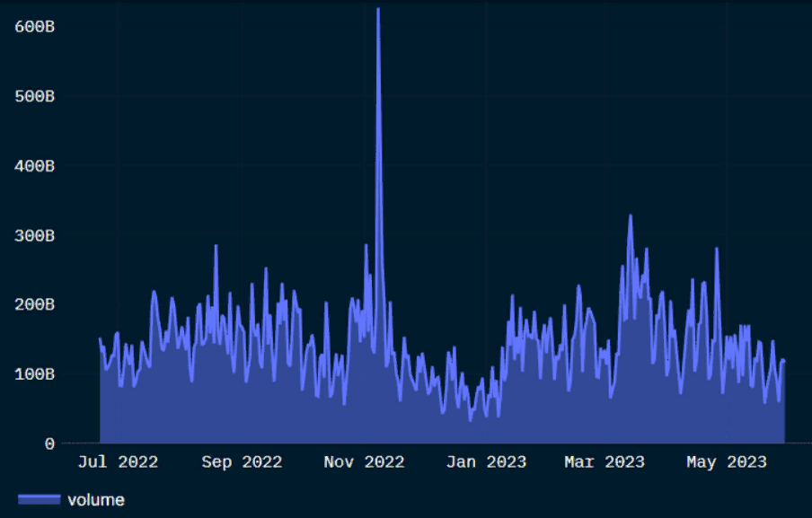This screenshot has height=518, width=812.
Task: Click the first data point of the volume line
Action: tap(100, 338)
